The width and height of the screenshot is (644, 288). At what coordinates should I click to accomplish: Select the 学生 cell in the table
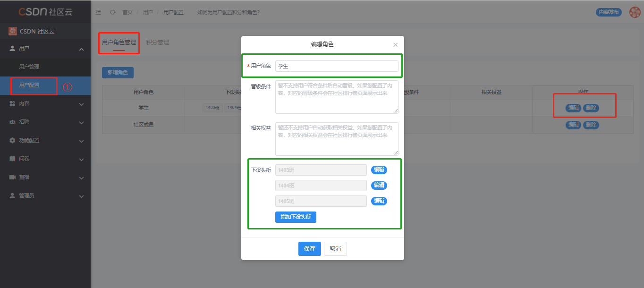pos(144,108)
